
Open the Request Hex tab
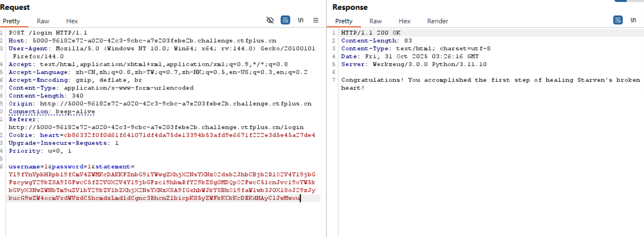pos(72,21)
